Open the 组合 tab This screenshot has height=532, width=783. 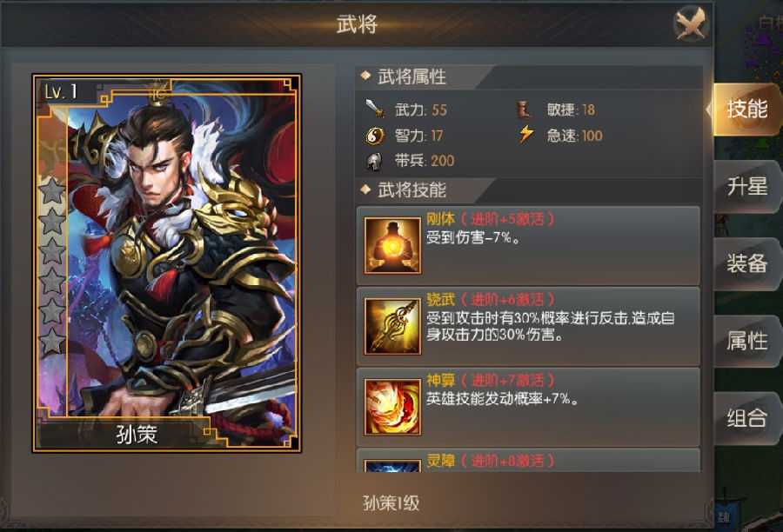pos(746,418)
